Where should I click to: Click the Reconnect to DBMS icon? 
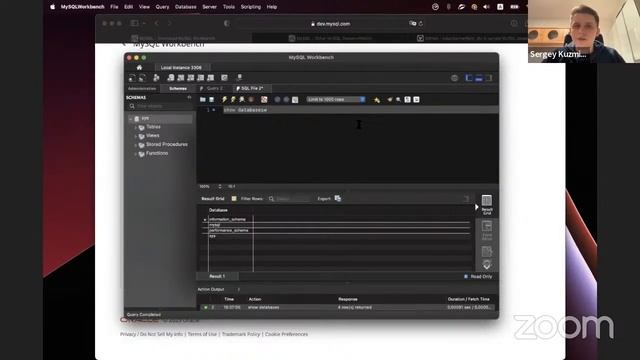point(239,78)
